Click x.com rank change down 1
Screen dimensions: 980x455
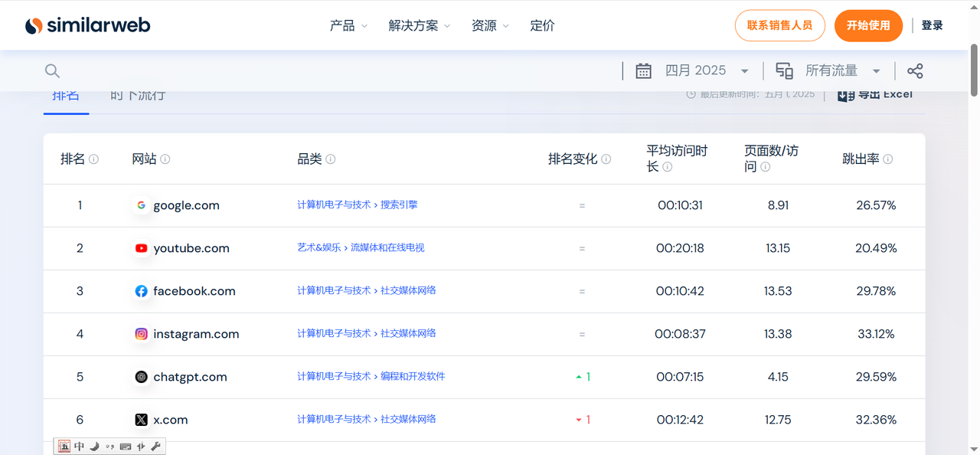point(583,420)
